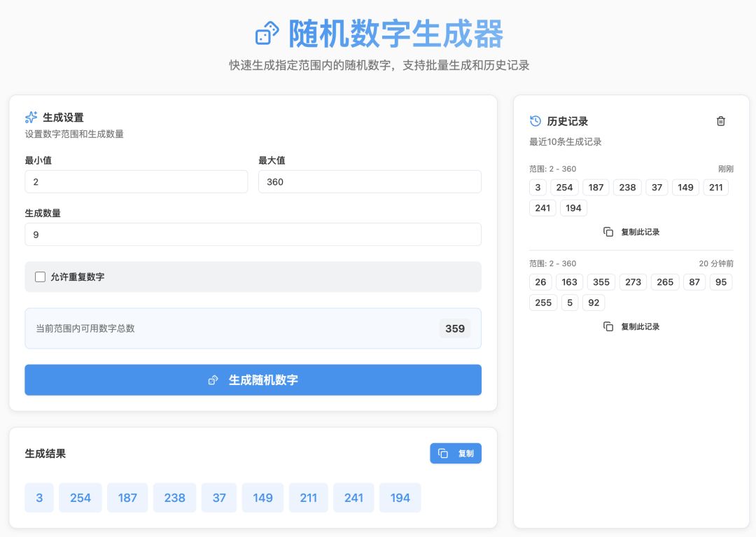Click history number 92
Image resolution: width=756 pixels, height=537 pixels.
594,302
